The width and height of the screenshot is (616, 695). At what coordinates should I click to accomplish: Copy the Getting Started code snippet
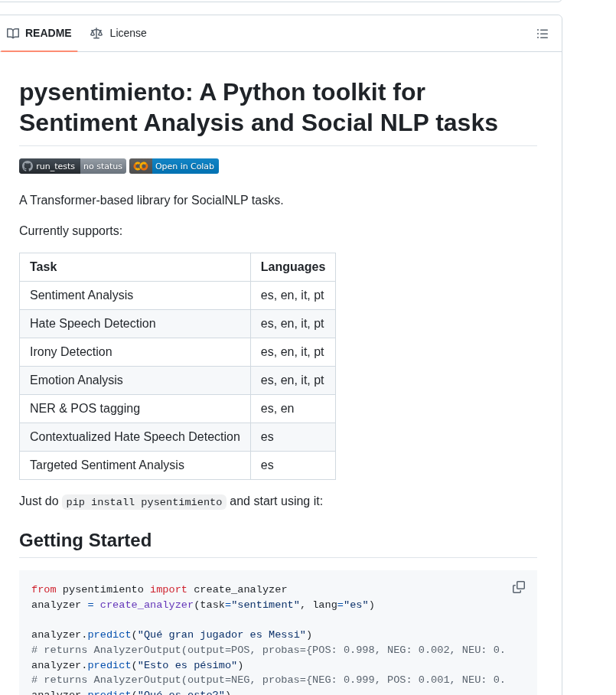click(x=519, y=587)
